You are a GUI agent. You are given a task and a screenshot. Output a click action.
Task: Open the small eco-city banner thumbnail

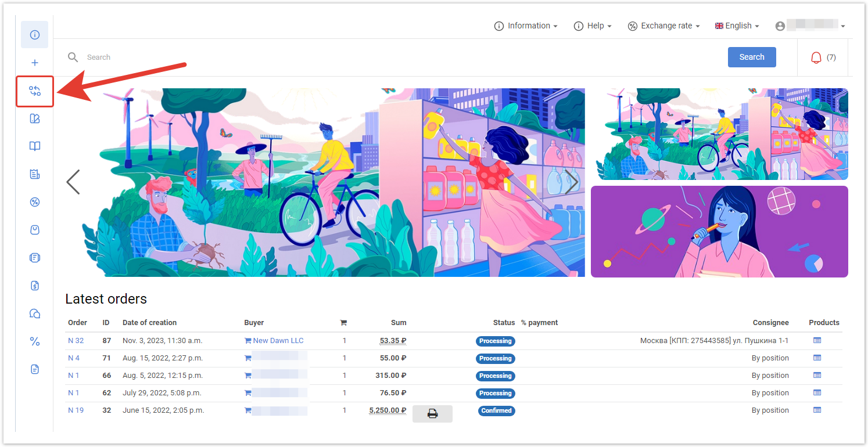719,134
